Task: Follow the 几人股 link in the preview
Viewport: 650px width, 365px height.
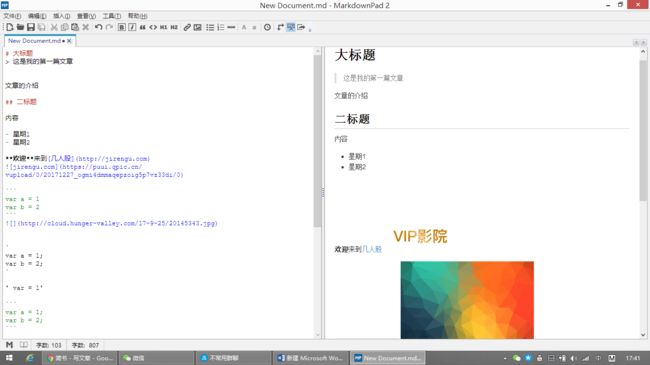Action: tap(372, 249)
